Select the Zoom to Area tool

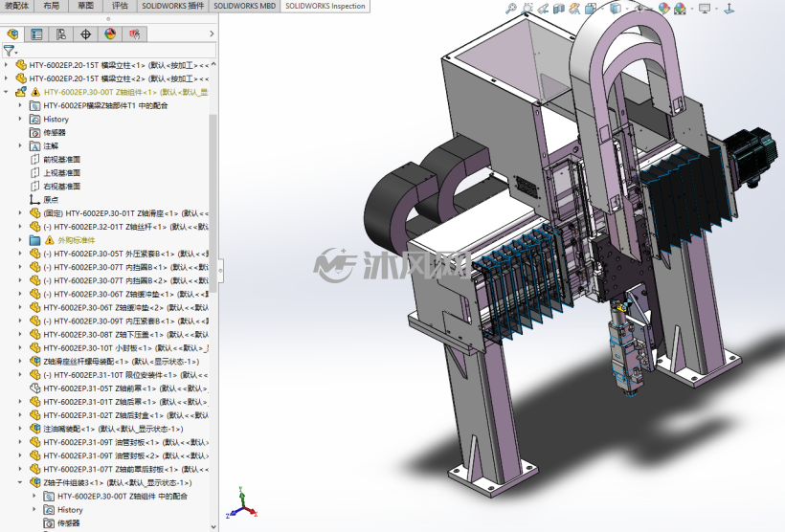click(527, 9)
